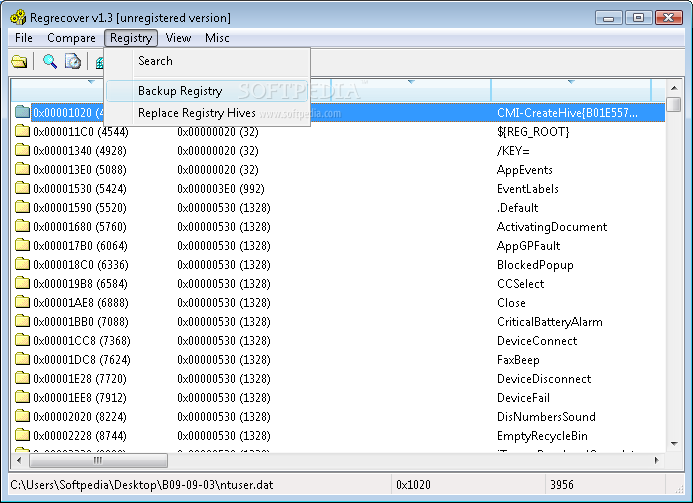The width and height of the screenshot is (693, 503).
Task: Click sort arrow on the key names column header
Action: coord(571,82)
